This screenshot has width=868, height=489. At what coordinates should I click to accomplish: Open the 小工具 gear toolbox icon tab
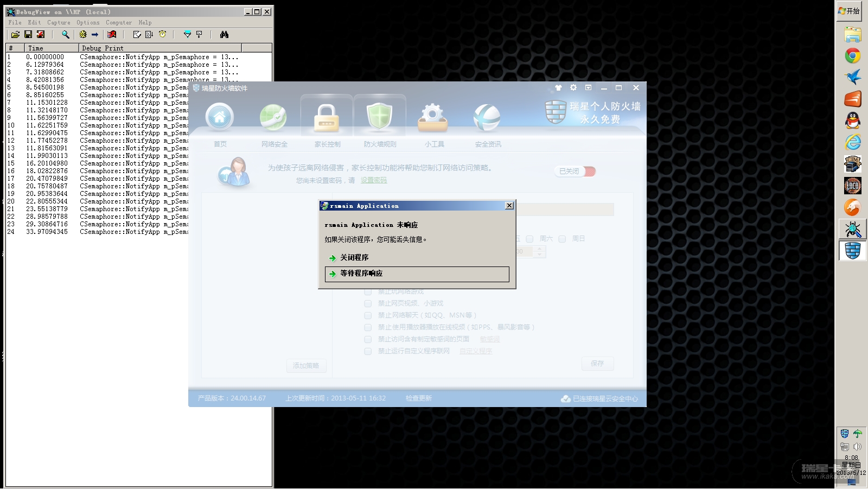point(432,117)
